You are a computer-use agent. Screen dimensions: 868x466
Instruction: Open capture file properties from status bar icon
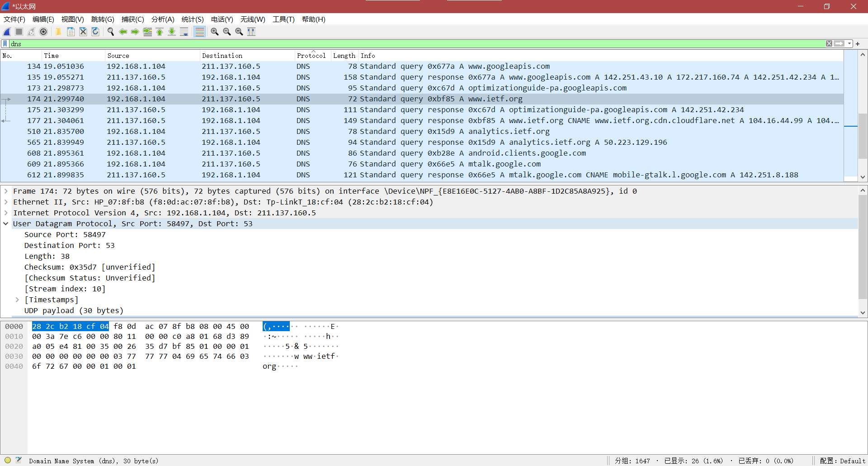(x=19, y=461)
